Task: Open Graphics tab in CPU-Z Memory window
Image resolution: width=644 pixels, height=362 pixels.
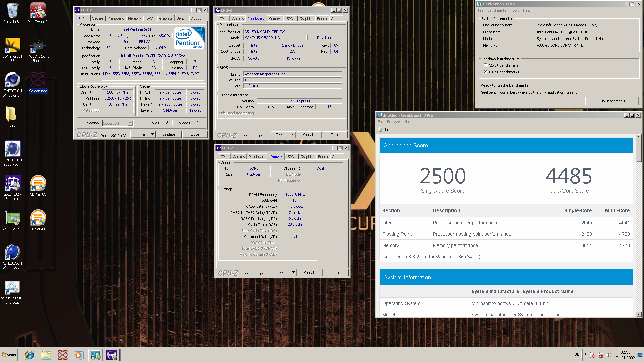Action: click(307, 157)
